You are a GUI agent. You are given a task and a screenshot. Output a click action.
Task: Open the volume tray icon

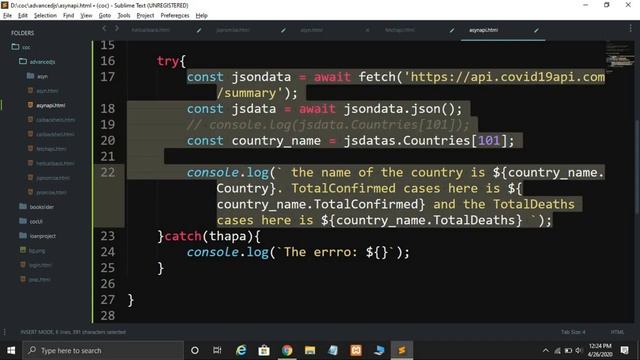(x=579, y=351)
